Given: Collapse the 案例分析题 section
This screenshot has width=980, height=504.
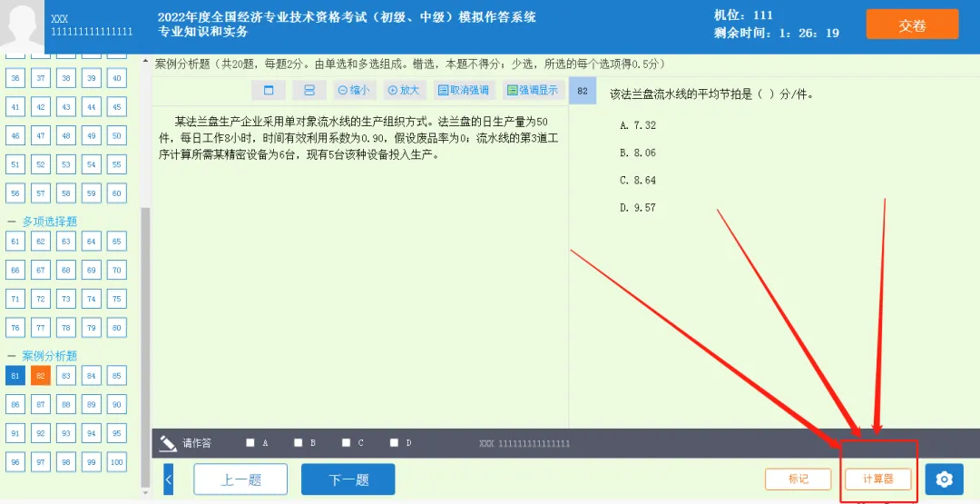Looking at the screenshot, I should point(12,356).
